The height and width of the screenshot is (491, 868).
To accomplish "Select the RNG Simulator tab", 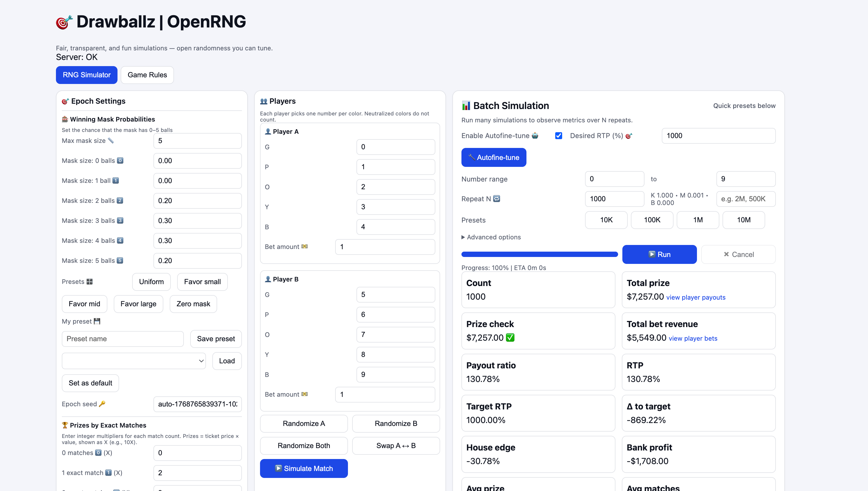I will (87, 75).
